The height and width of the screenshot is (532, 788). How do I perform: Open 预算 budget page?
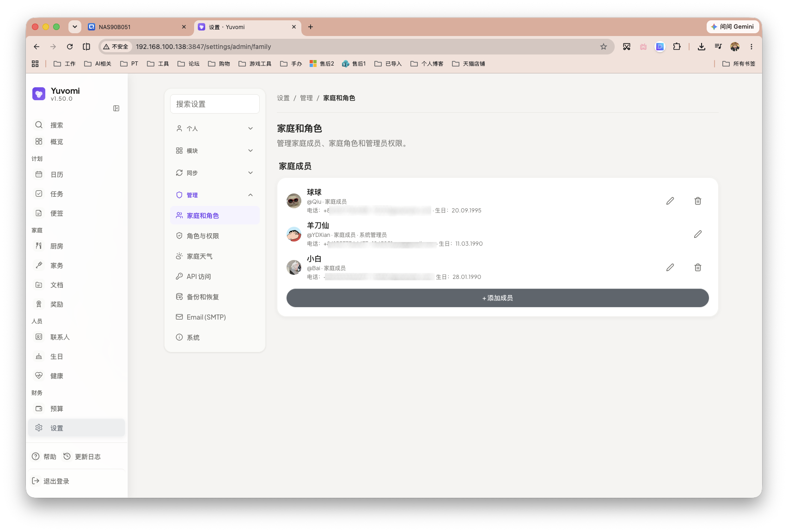[x=77, y=409]
